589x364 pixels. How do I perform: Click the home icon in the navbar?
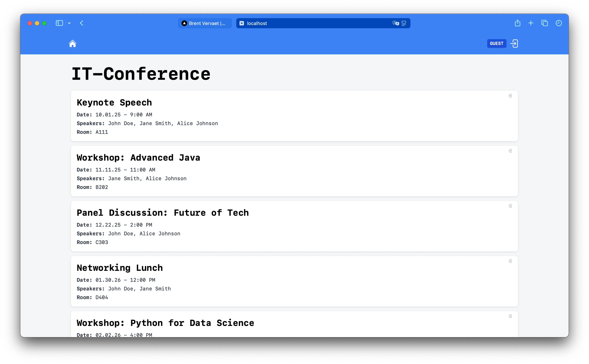(x=73, y=44)
